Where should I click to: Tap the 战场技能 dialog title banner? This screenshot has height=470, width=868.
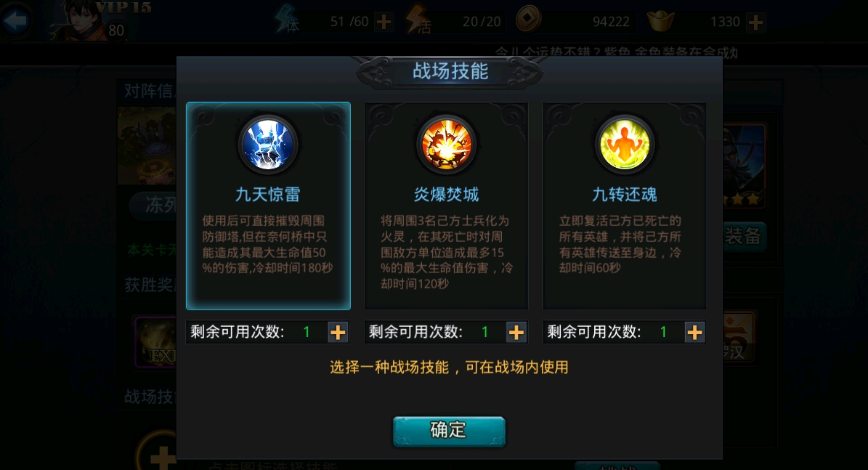450,71
